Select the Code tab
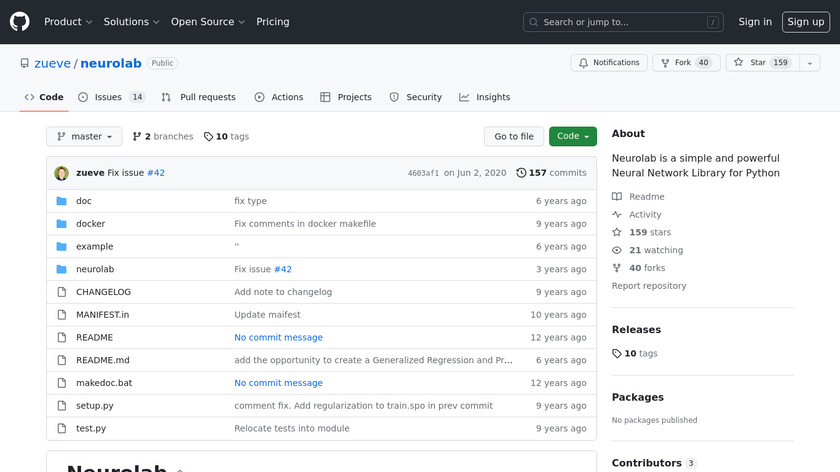This screenshot has height=472, width=840. click(x=44, y=97)
